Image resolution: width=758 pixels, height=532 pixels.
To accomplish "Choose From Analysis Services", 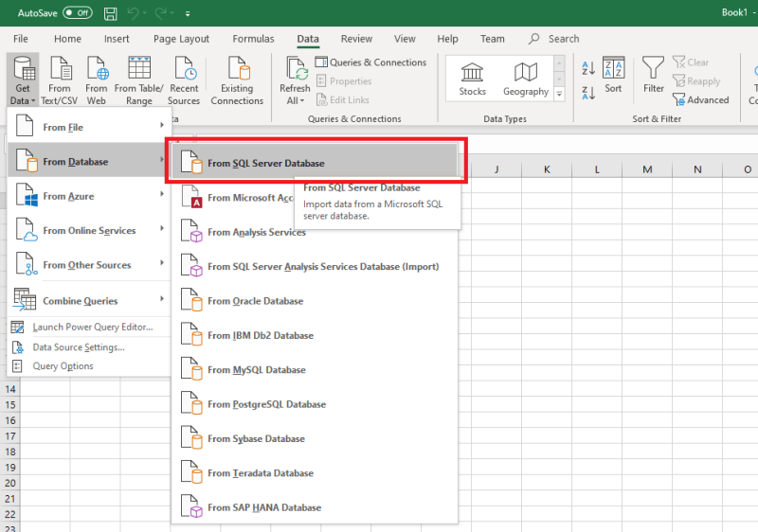I will (315, 232).
